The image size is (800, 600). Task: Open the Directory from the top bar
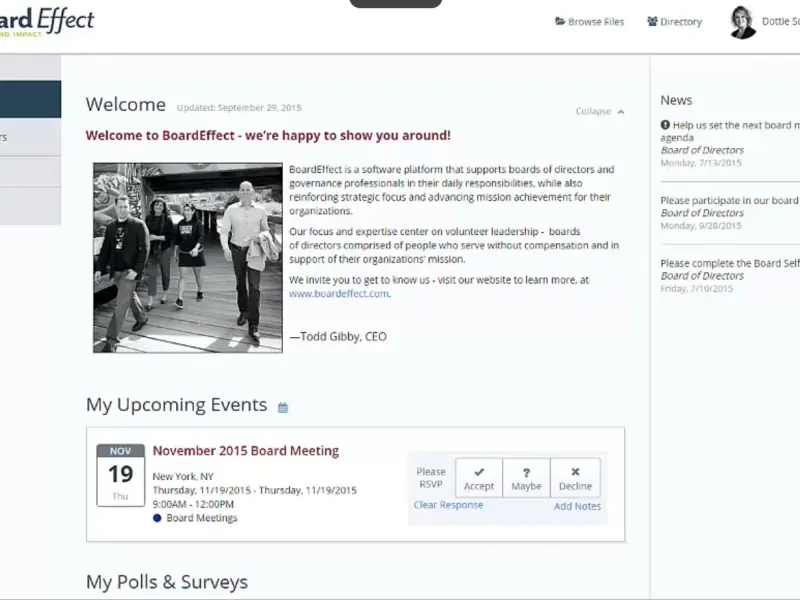click(x=674, y=22)
